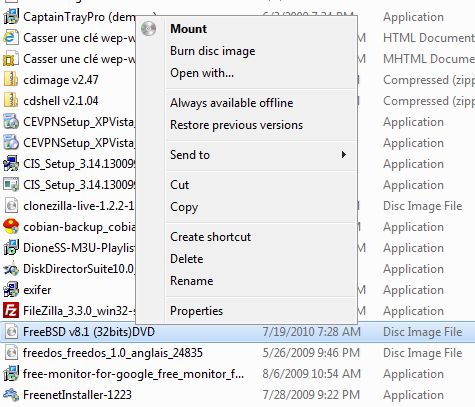Click the second CIS_Setup_3.14 installer icon
Screen dimensions: 475x407
pyautogui.click(x=11, y=185)
